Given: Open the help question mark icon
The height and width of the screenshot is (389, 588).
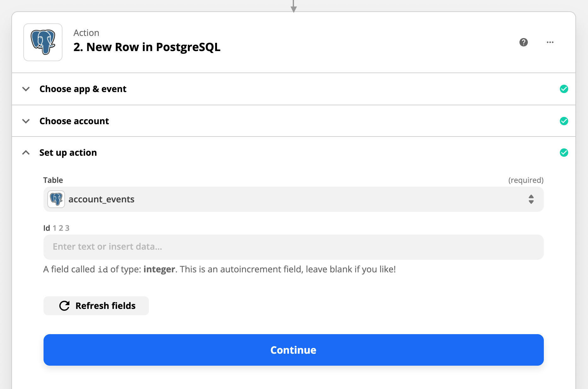Looking at the screenshot, I should coord(524,42).
